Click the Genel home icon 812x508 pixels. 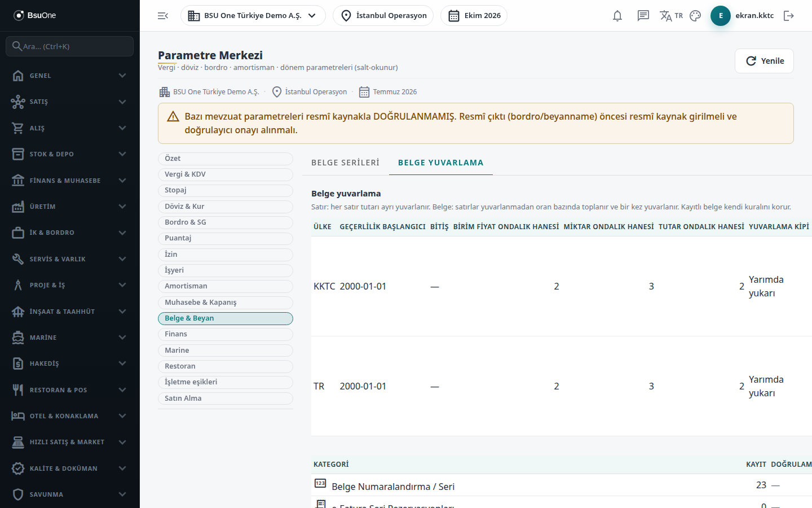[x=18, y=76]
